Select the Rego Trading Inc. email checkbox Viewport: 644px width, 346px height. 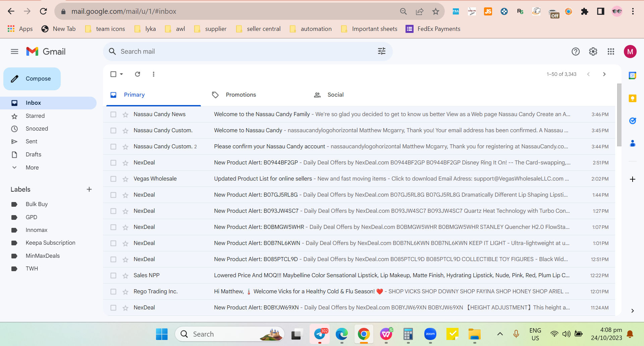tap(113, 292)
